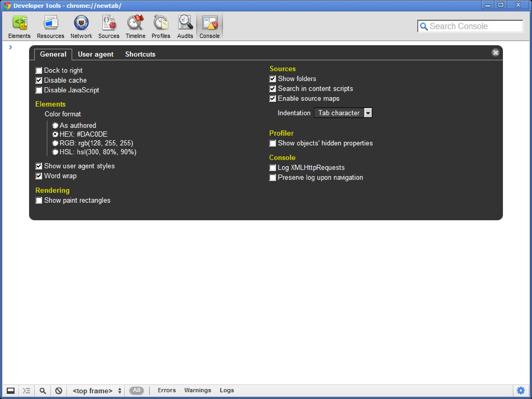Open the Elements panel
532x399 pixels.
pos(19,27)
